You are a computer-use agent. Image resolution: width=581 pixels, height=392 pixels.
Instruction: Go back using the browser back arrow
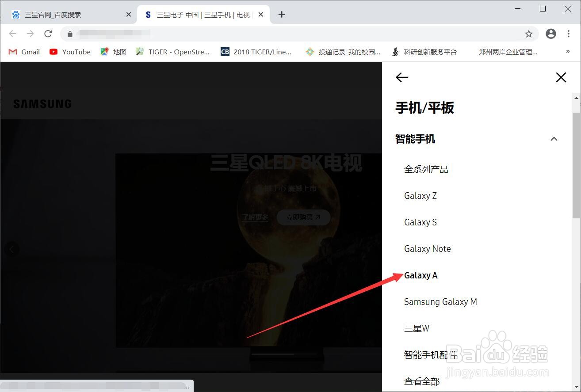pyautogui.click(x=12, y=34)
